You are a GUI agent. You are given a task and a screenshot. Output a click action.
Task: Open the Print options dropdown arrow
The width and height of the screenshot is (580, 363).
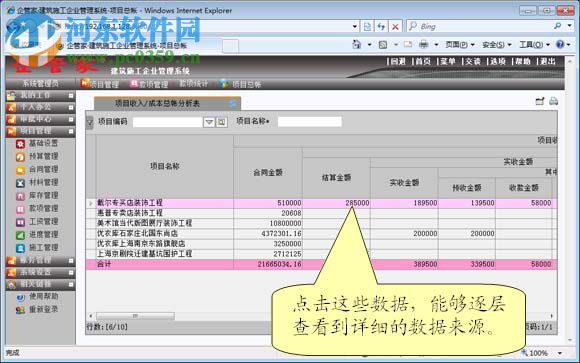pos(436,45)
